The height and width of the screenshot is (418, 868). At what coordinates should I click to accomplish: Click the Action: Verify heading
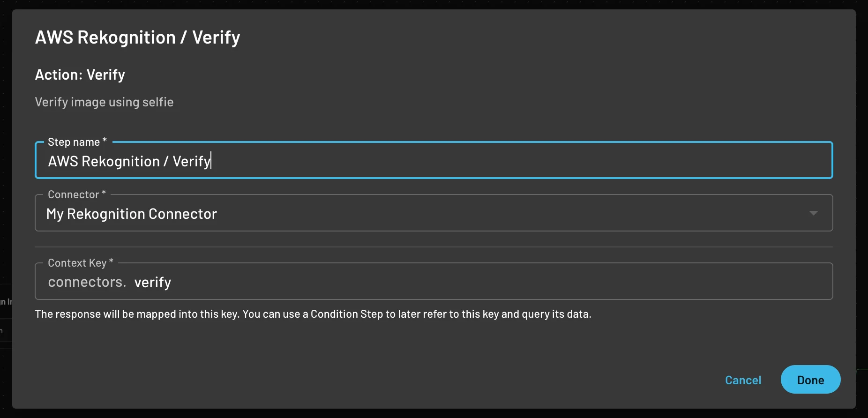(x=80, y=74)
